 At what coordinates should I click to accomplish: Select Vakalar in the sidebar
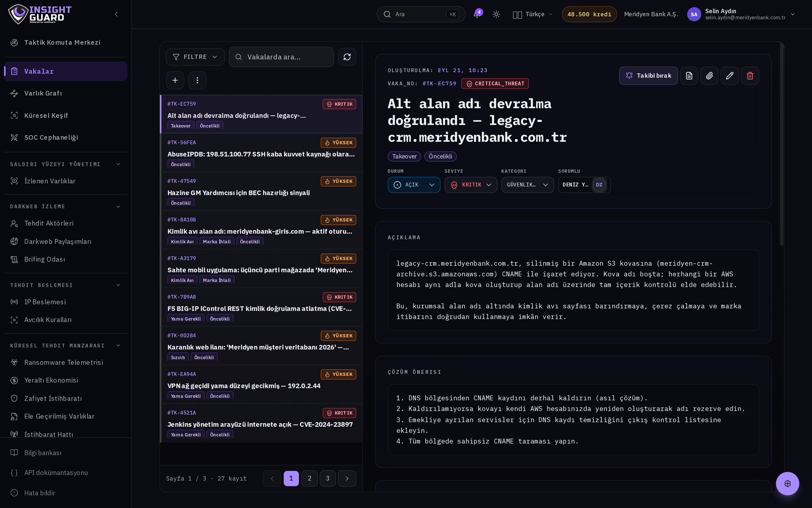click(65, 71)
